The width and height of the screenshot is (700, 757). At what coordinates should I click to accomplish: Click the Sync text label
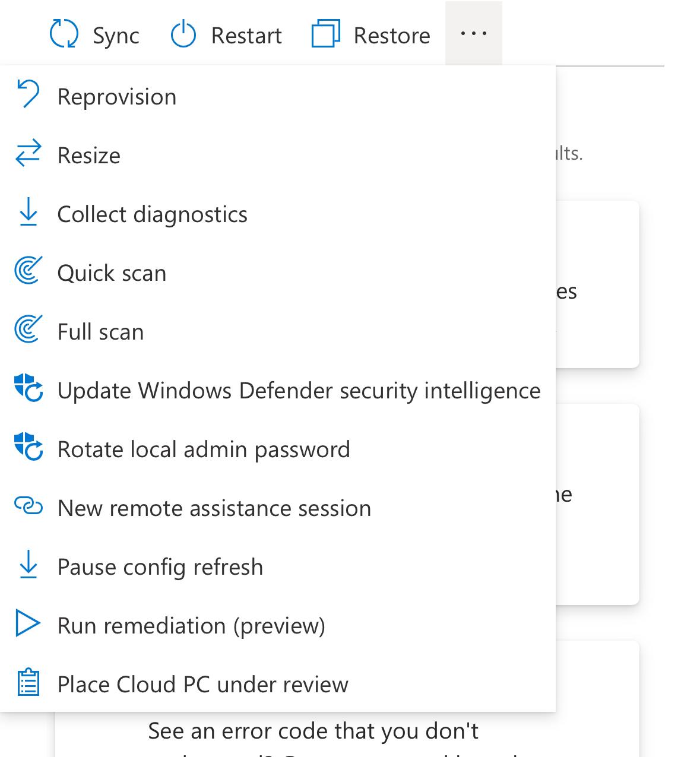tap(116, 36)
